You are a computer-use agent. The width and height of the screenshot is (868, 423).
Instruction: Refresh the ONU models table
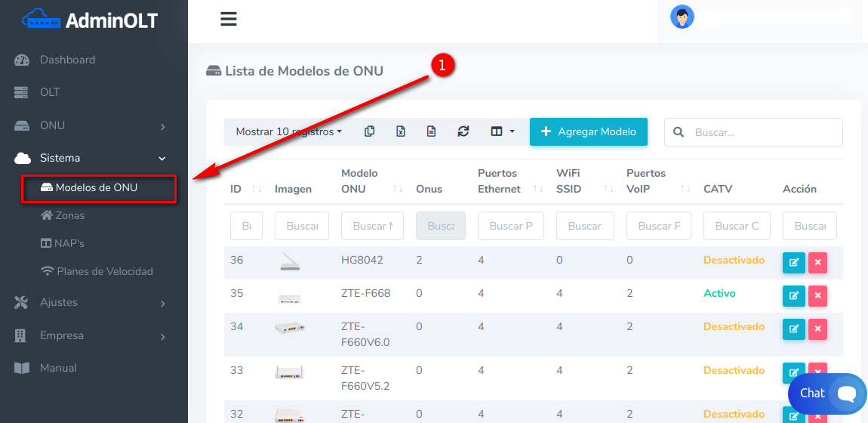point(463,131)
